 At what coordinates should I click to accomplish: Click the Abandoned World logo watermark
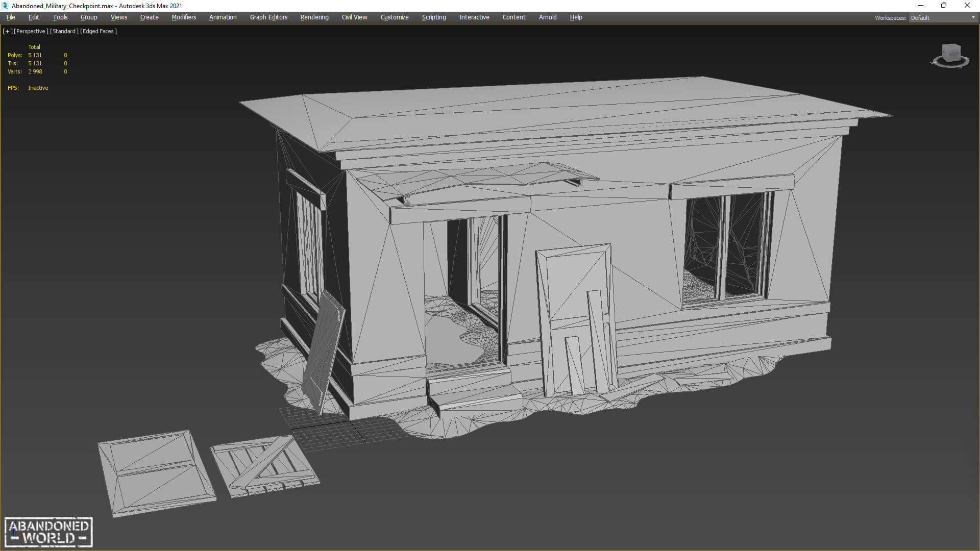(48, 532)
